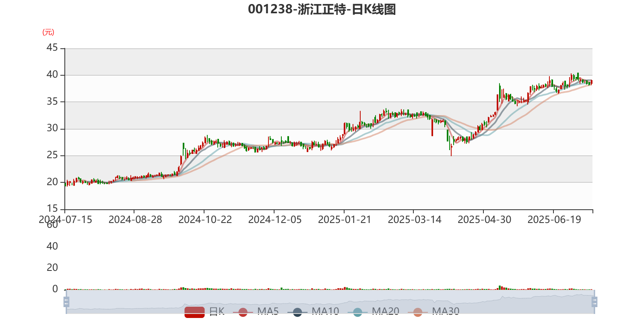Toggle the MA20 line legend
The height and width of the screenshot is (322, 644).
point(373,312)
